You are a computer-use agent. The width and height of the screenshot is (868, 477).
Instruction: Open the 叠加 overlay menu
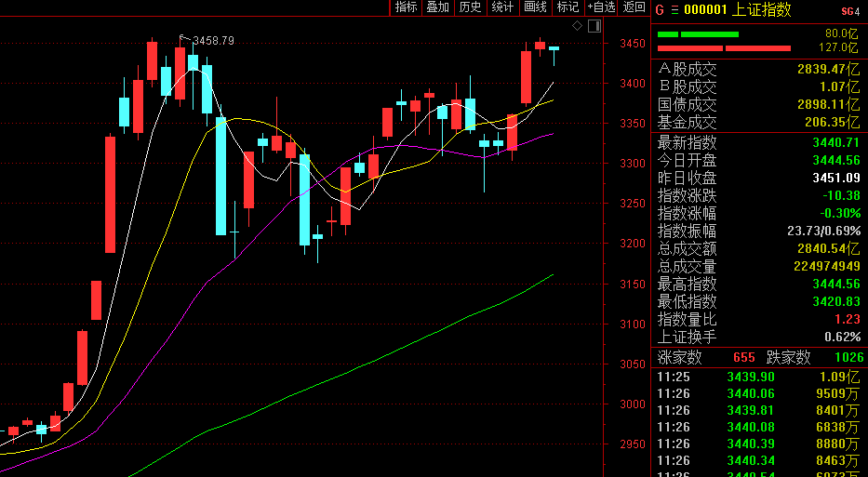click(x=437, y=7)
